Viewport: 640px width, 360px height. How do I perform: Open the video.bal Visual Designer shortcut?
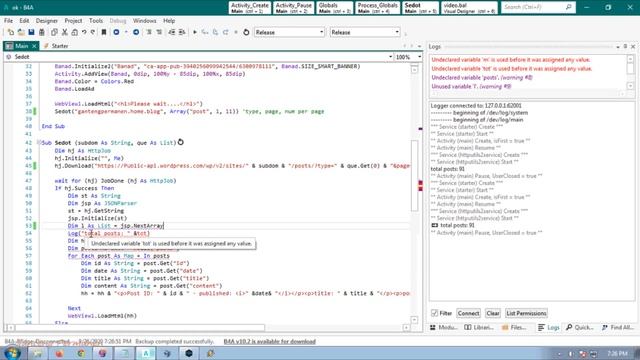(x=469, y=8)
